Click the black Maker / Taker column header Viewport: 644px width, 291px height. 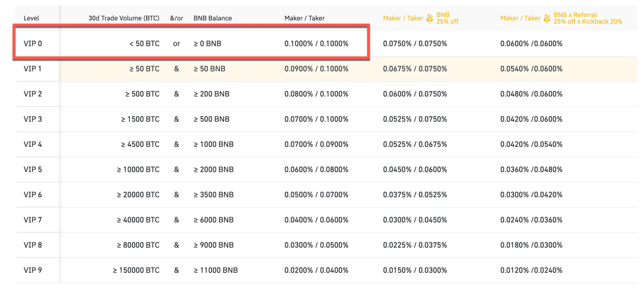click(x=304, y=18)
